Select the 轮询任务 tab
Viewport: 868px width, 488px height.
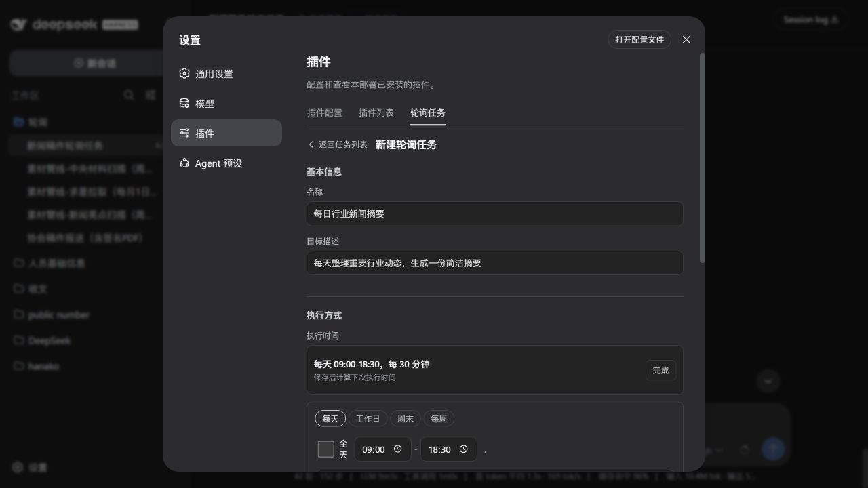point(428,113)
